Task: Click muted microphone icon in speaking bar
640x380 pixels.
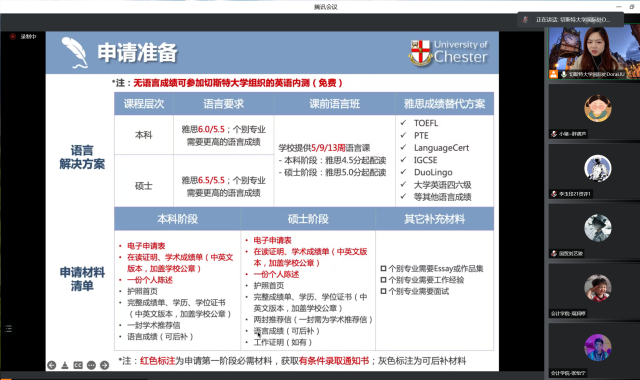Action: click(x=526, y=20)
